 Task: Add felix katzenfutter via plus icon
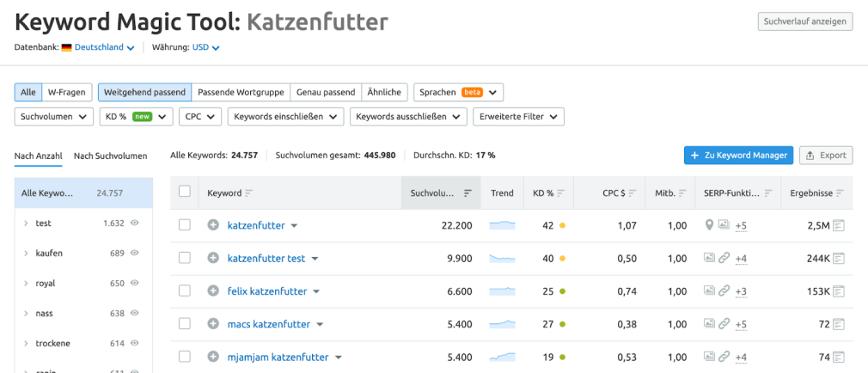pyautogui.click(x=213, y=290)
